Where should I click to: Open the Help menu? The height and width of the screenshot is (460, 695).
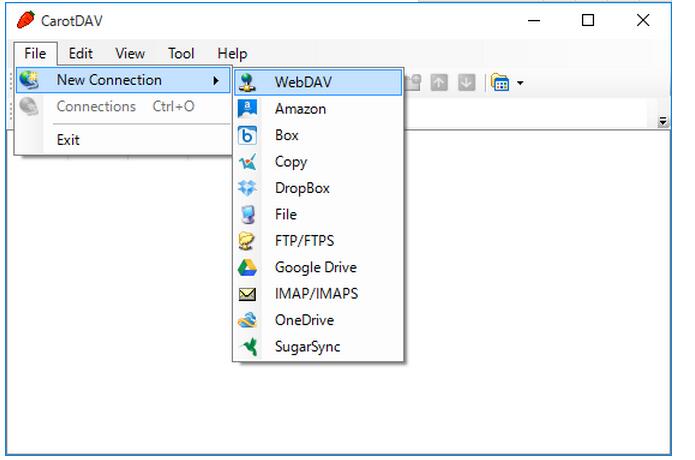point(232,54)
